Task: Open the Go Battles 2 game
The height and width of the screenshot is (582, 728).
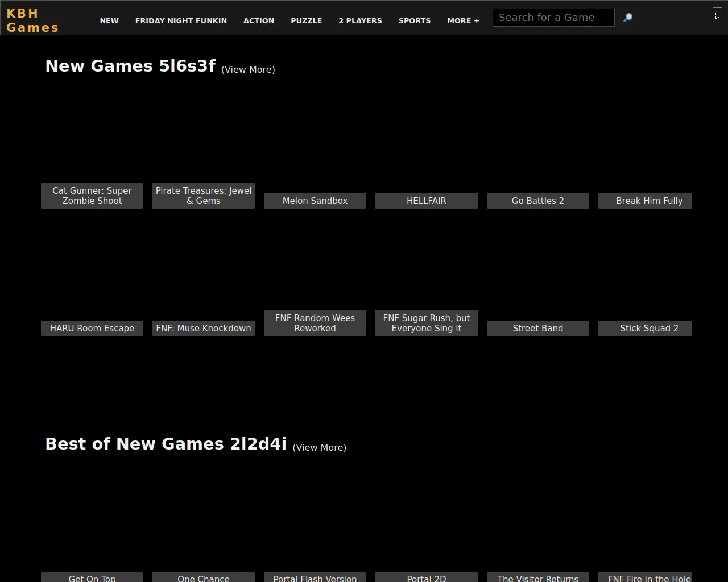Action: pos(538,201)
